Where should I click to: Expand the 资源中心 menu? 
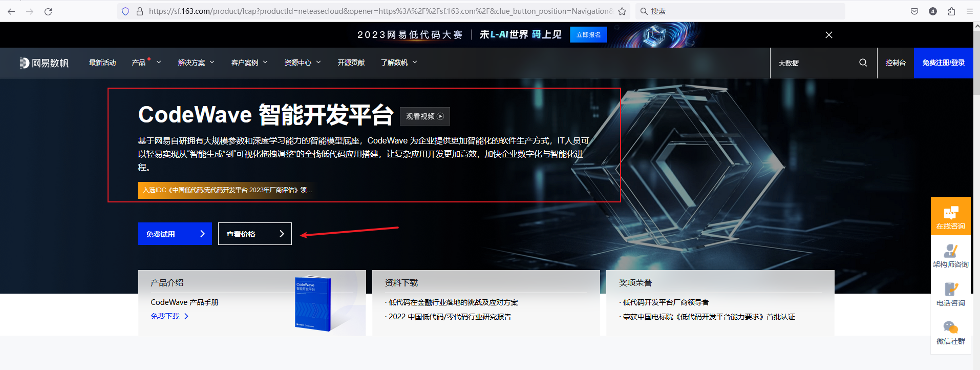(x=303, y=63)
